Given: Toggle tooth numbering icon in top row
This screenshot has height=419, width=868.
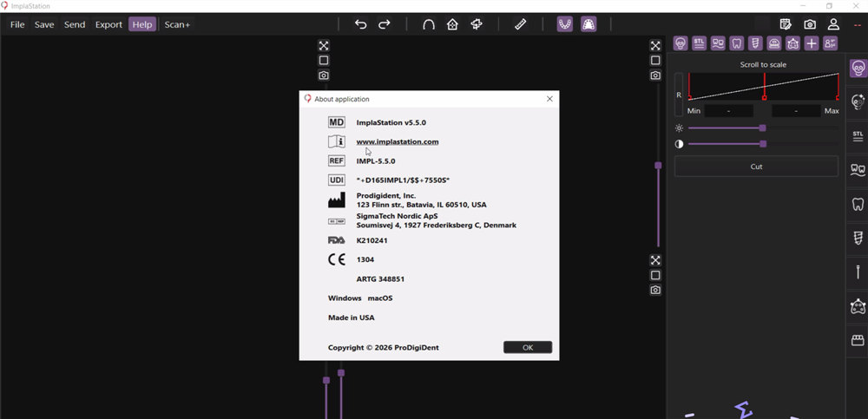Looking at the screenshot, I should [830, 43].
